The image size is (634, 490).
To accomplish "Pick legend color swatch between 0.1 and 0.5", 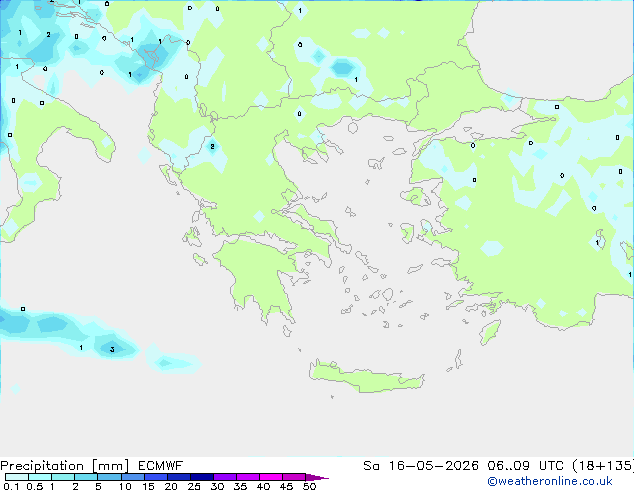I will [x=17, y=477].
